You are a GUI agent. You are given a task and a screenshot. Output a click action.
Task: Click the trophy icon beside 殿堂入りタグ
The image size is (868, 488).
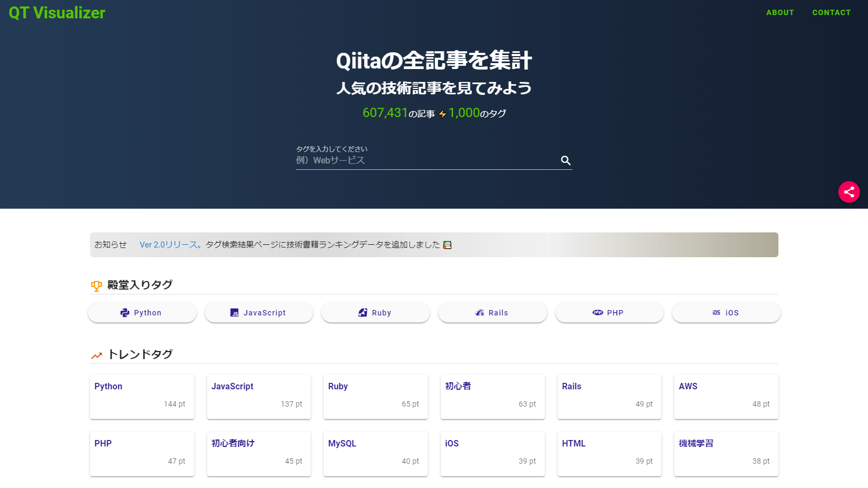(x=97, y=286)
